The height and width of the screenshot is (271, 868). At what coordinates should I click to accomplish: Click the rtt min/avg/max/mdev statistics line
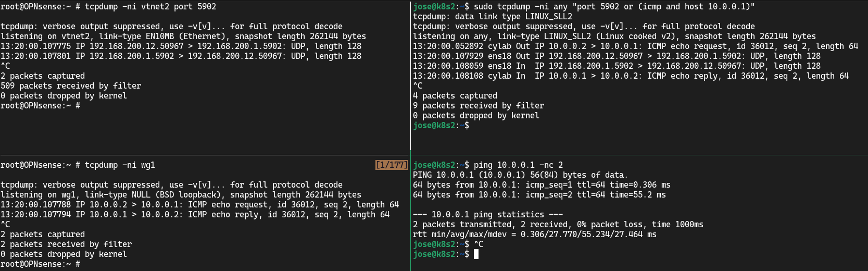tap(534, 235)
